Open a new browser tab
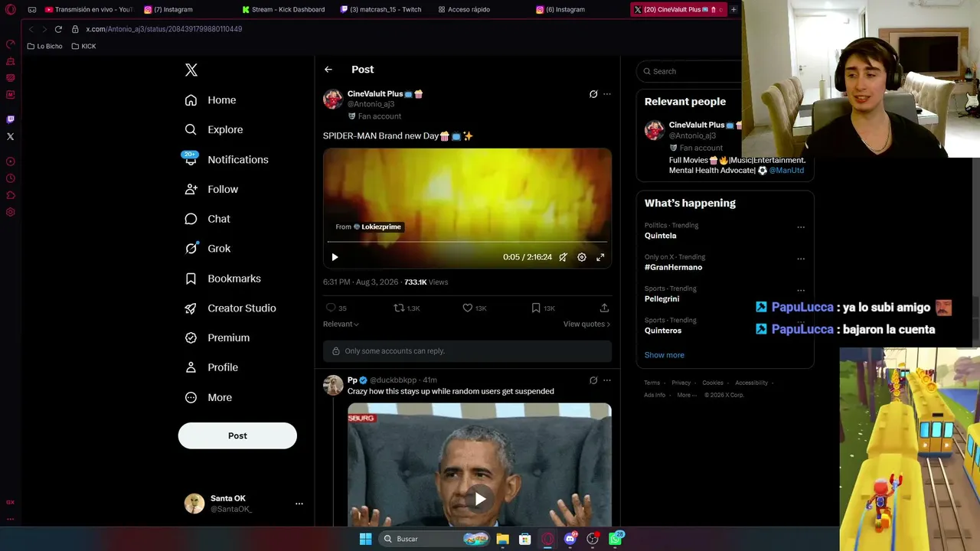This screenshot has height=551, width=980. 733,10
